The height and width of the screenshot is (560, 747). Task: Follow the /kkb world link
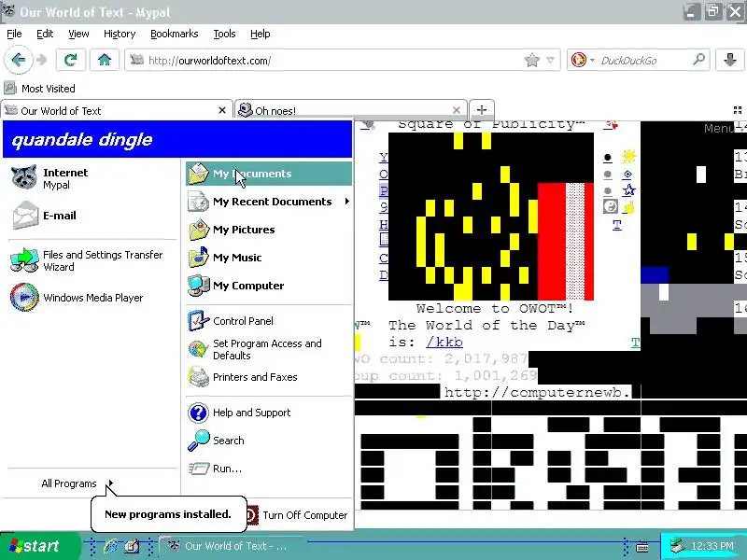tap(444, 342)
